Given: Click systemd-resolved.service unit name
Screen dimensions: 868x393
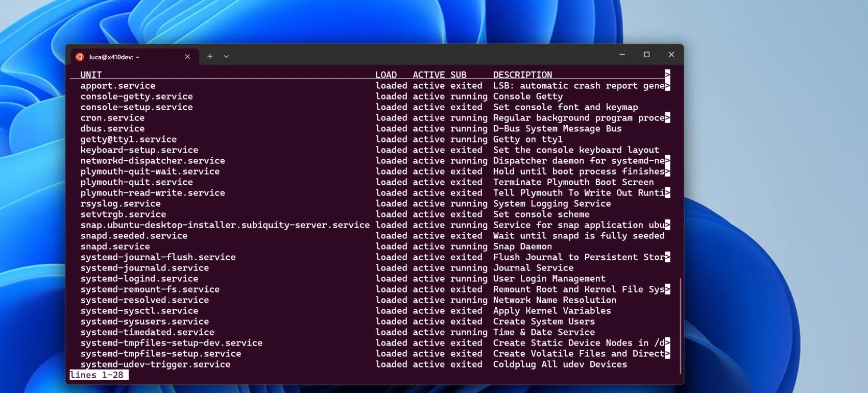Looking at the screenshot, I should (x=144, y=300).
